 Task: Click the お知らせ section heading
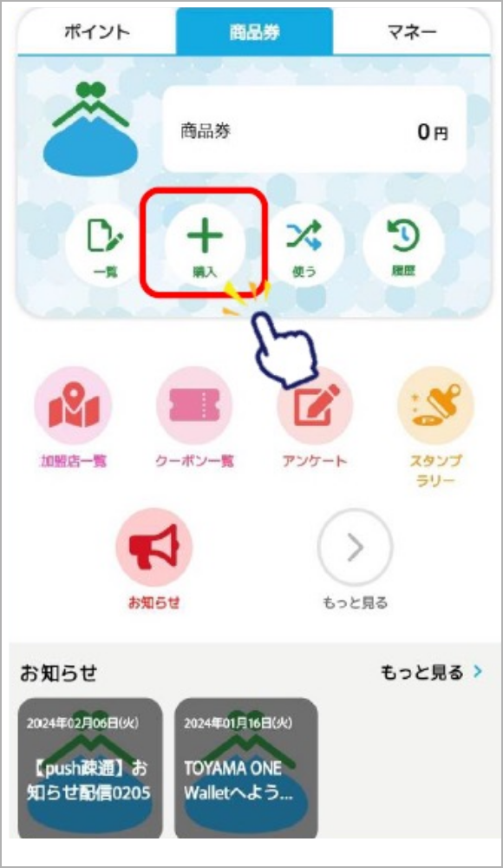[59, 674]
